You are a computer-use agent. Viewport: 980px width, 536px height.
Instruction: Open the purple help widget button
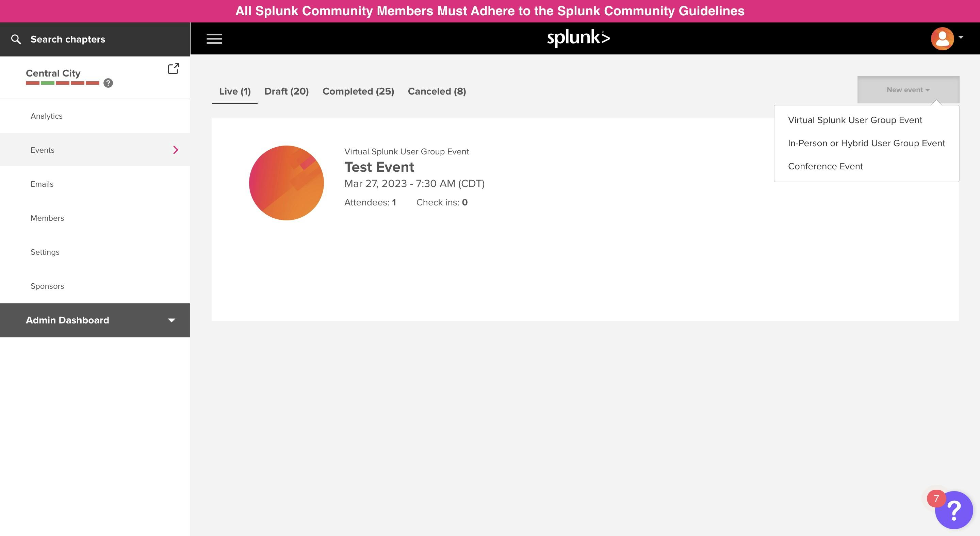pos(954,510)
